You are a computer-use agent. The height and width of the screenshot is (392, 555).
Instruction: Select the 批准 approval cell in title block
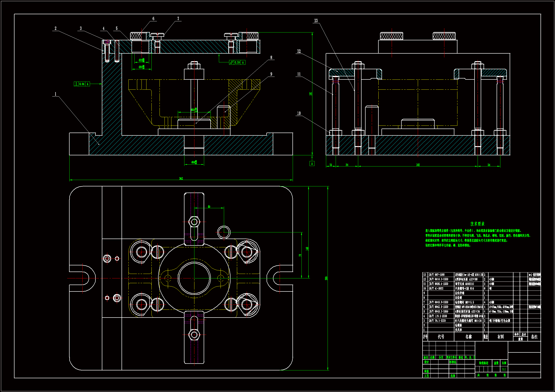click(x=453, y=376)
